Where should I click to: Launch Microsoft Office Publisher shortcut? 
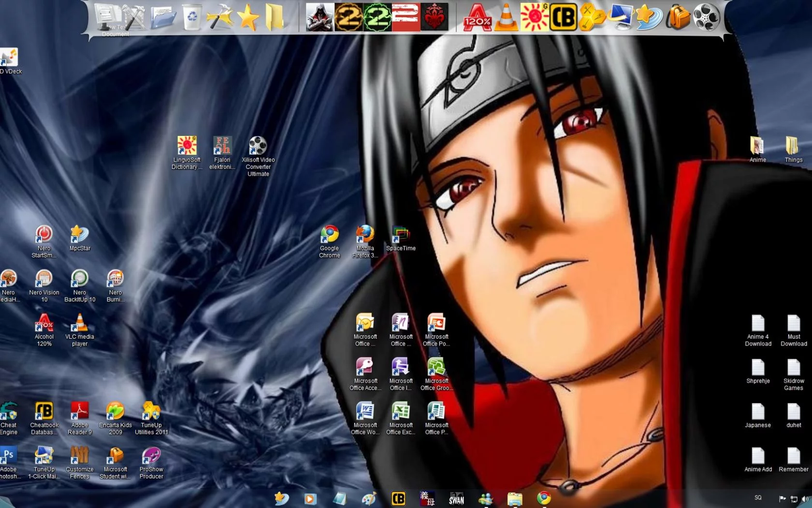(436, 418)
